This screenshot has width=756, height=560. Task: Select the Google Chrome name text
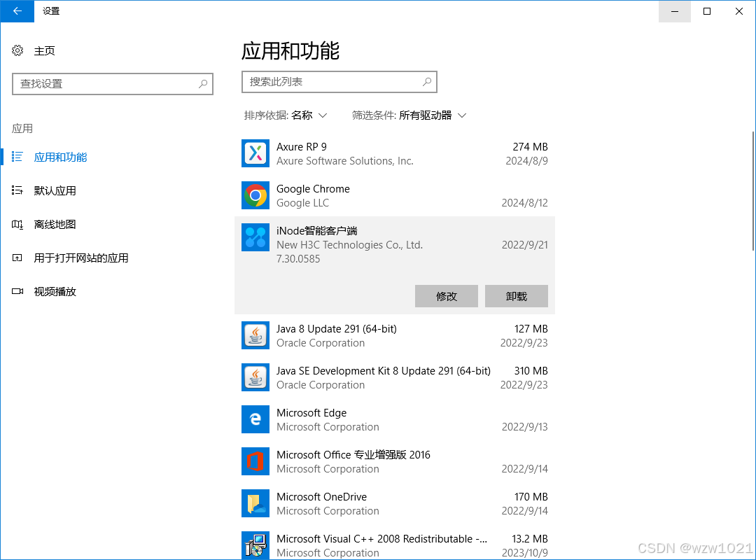(x=313, y=188)
